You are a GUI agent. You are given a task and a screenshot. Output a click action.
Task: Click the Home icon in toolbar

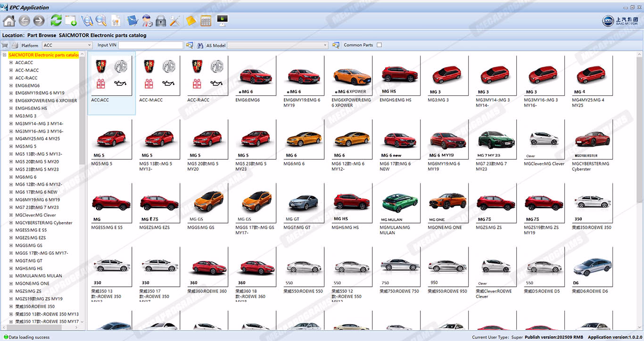point(9,21)
